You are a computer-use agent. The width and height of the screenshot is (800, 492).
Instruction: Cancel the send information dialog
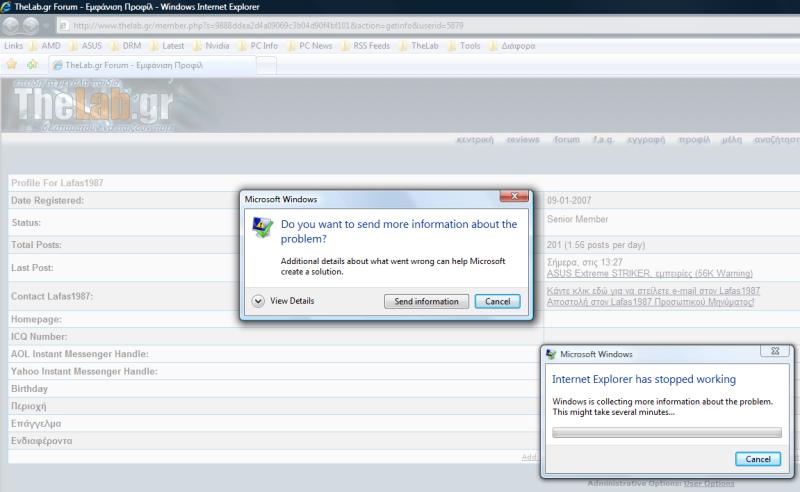click(x=497, y=301)
